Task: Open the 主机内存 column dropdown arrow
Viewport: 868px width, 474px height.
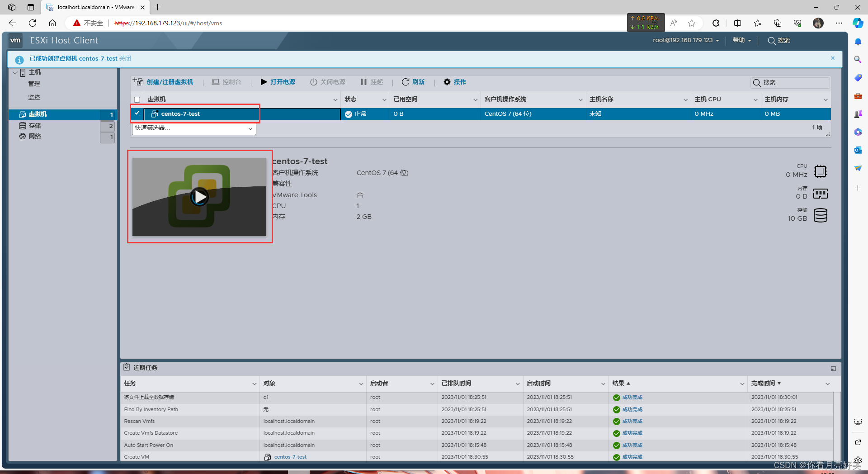Action: tap(826, 100)
